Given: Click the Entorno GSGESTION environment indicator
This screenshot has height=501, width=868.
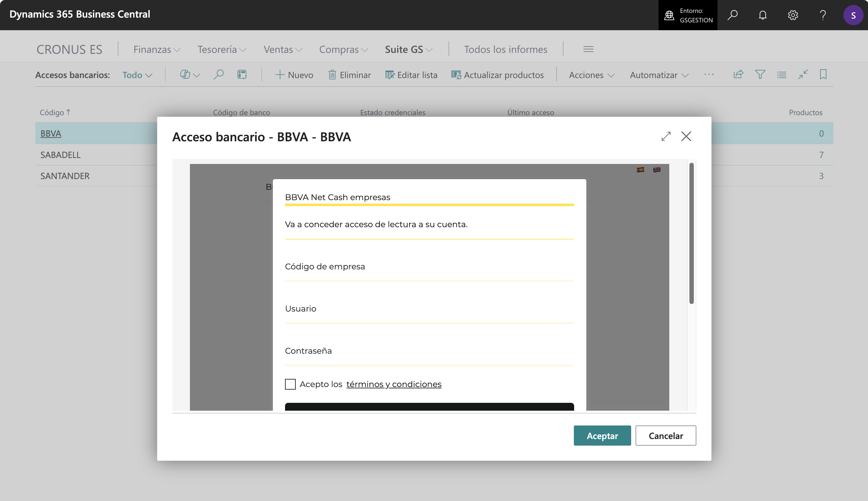Looking at the screenshot, I should coord(688,15).
